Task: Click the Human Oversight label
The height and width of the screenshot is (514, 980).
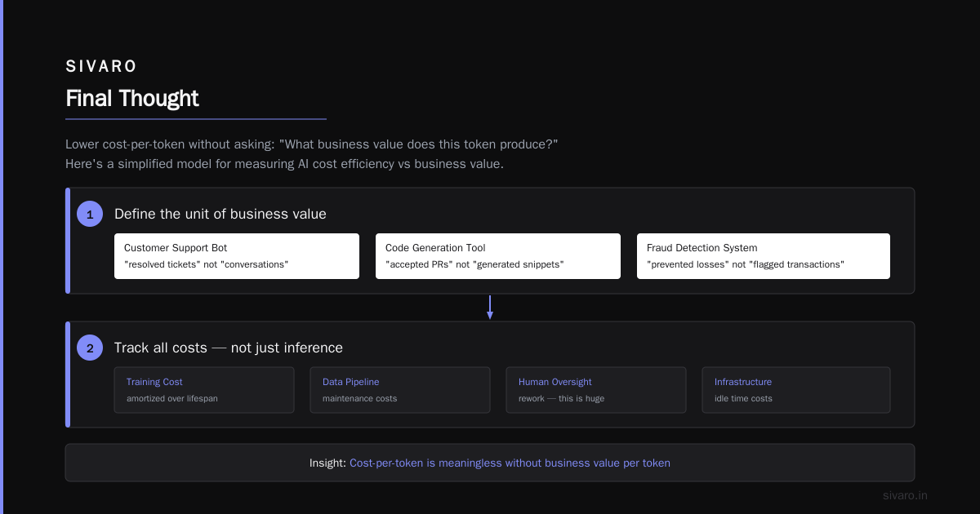Action: pyautogui.click(x=555, y=382)
